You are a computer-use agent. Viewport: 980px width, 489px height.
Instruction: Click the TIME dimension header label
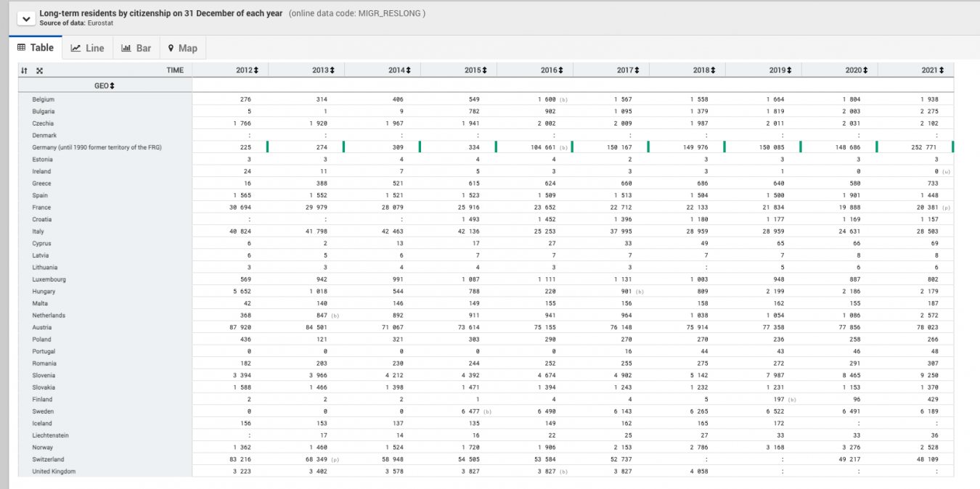point(174,70)
